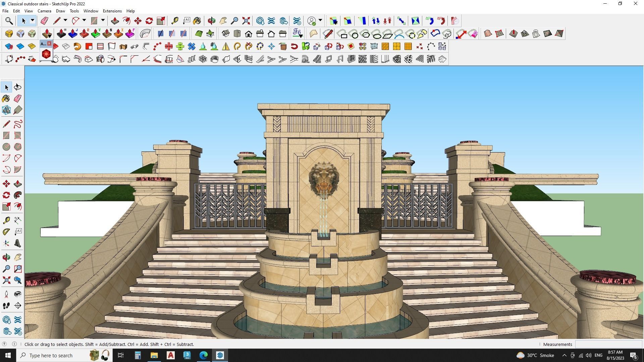Viewport: 644px width, 362px height.
Task: Open 3D Warehouse from top toolbar
Action: (x=260, y=21)
